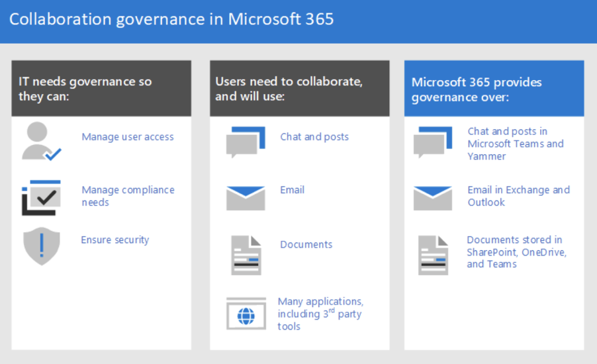Click chat bubbles icon beside 'Chat and posts'

[246, 142]
